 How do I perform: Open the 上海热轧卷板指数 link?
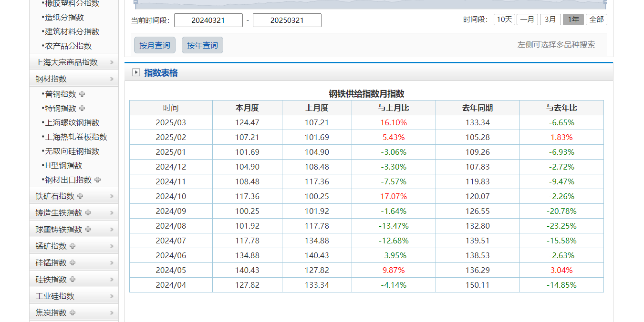[x=76, y=137]
